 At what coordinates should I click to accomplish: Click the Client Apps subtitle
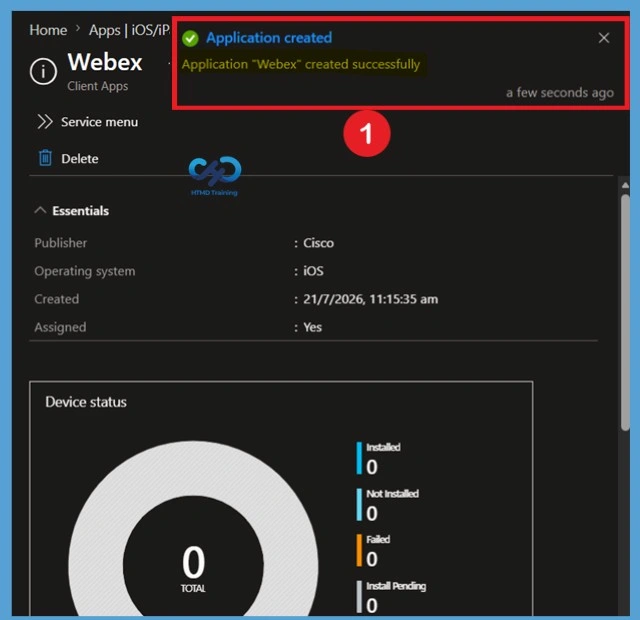[x=98, y=86]
